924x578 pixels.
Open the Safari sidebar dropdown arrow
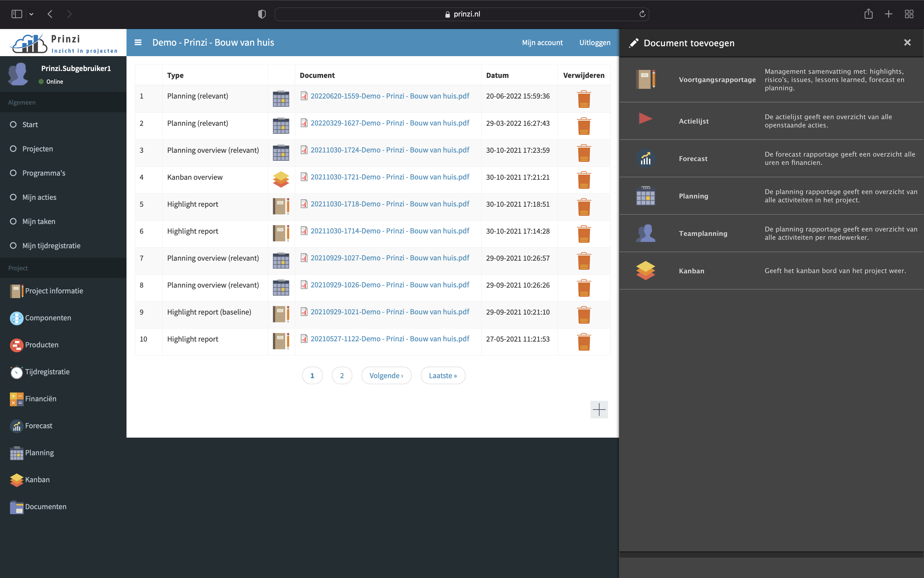31,14
